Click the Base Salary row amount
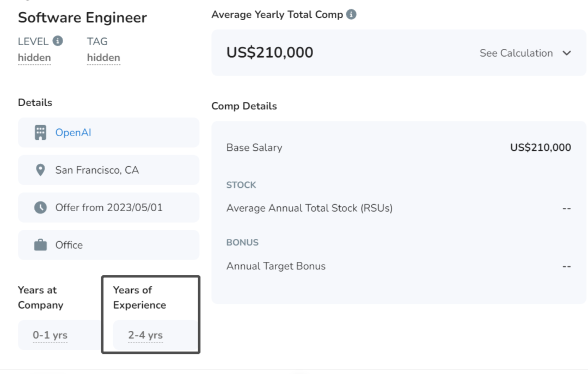Screen dimensions: 588x374 tap(541, 148)
